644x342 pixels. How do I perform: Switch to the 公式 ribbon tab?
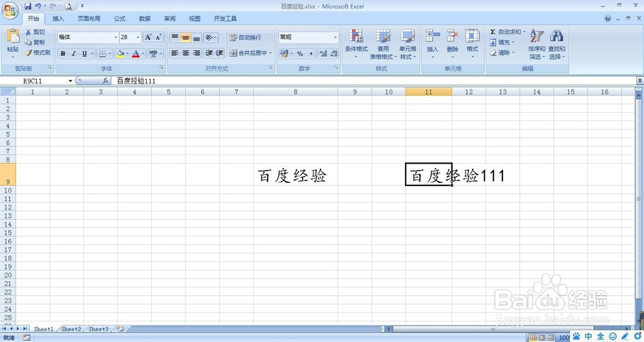click(120, 19)
